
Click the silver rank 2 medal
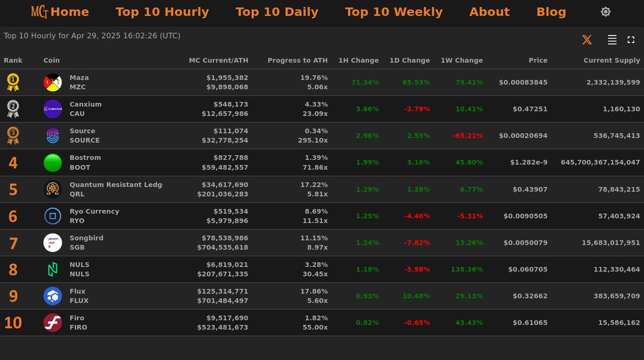point(13,109)
